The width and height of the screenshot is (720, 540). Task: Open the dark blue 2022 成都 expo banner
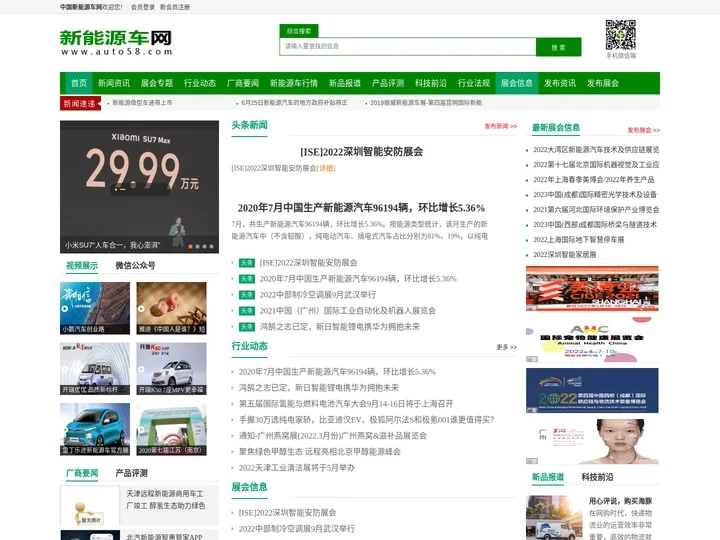592,390
